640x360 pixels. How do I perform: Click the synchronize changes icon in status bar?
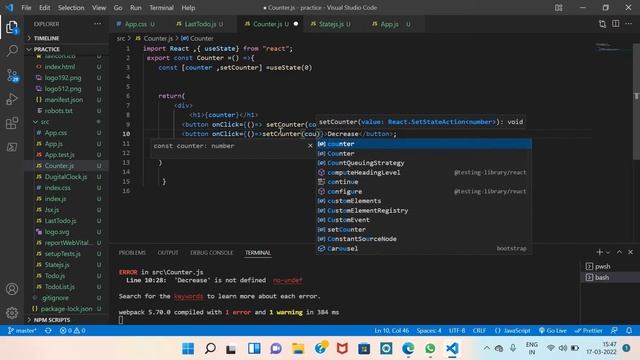pos(48,331)
